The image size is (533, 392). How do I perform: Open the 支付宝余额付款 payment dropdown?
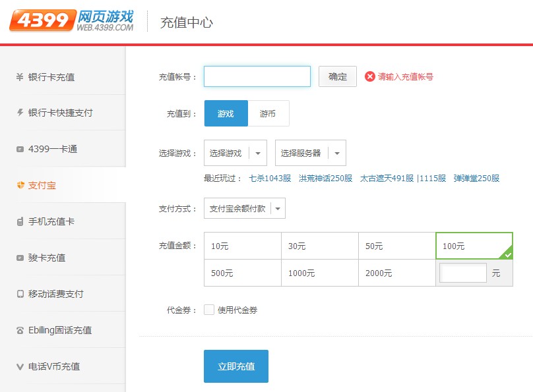click(245, 208)
